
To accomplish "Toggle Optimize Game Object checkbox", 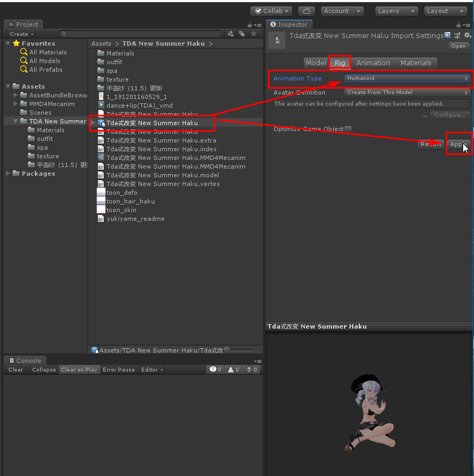I will pos(348,129).
